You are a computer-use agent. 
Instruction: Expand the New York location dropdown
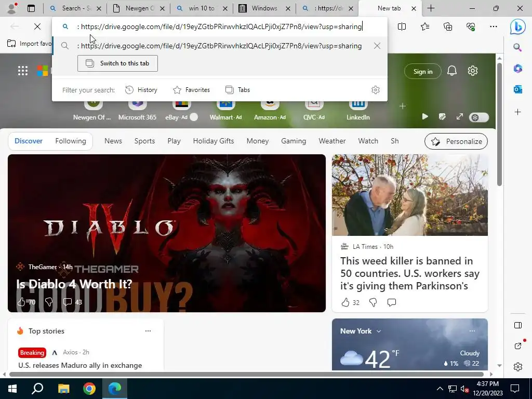tap(379, 331)
